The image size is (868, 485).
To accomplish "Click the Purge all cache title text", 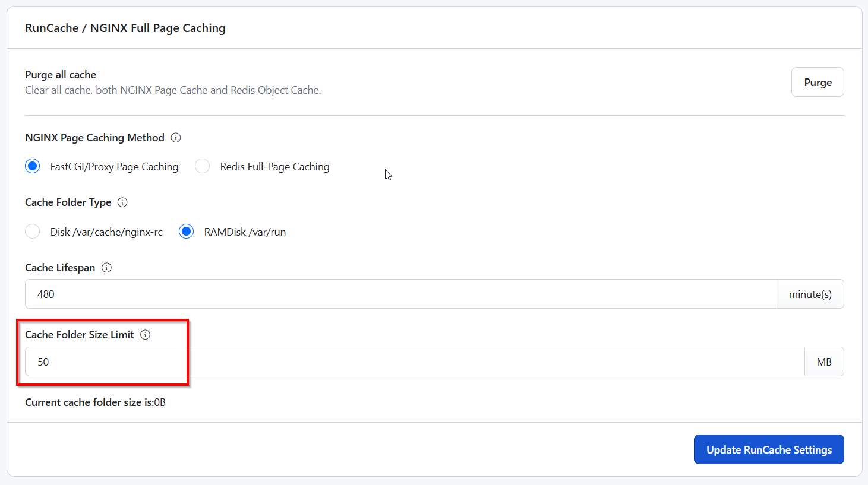I will coord(61,75).
